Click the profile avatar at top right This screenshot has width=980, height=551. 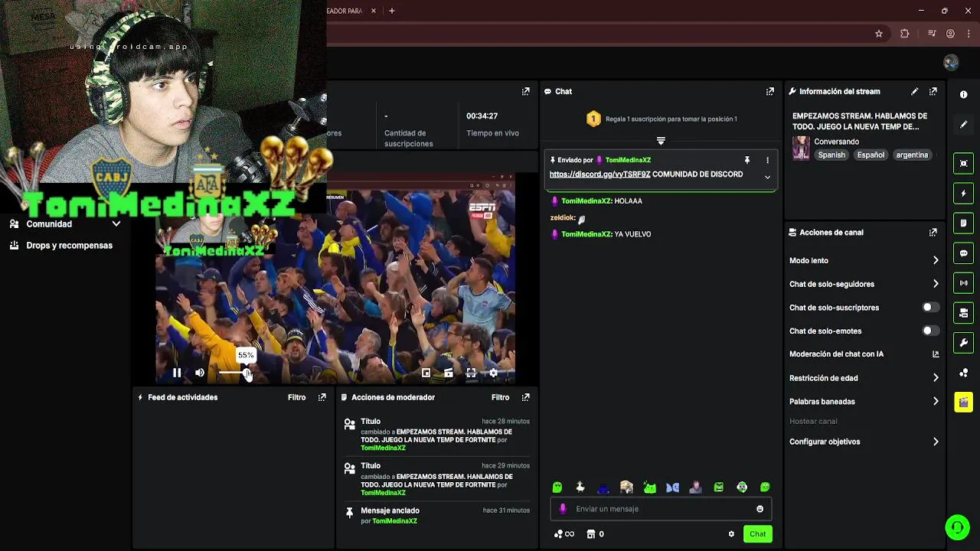click(x=951, y=63)
